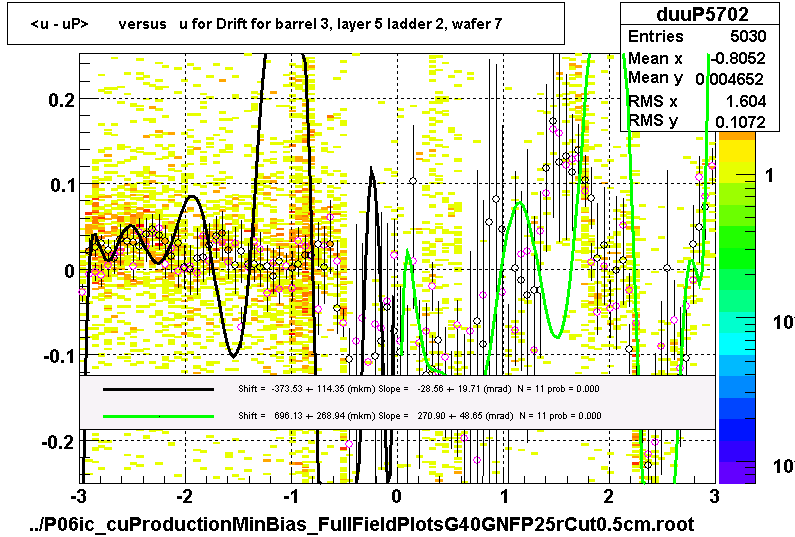
Task: Click the y-axis label 0.2
Action: point(62,100)
